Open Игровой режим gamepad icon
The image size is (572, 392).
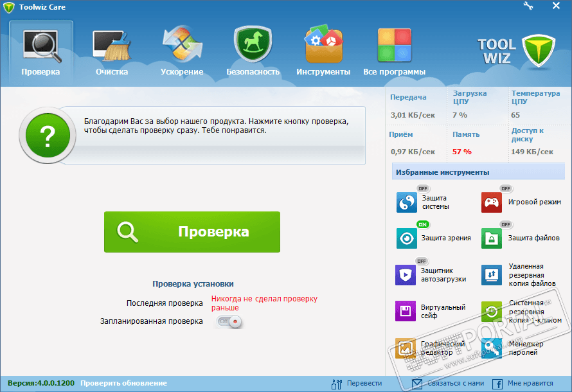pyautogui.click(x=492, y=202)
